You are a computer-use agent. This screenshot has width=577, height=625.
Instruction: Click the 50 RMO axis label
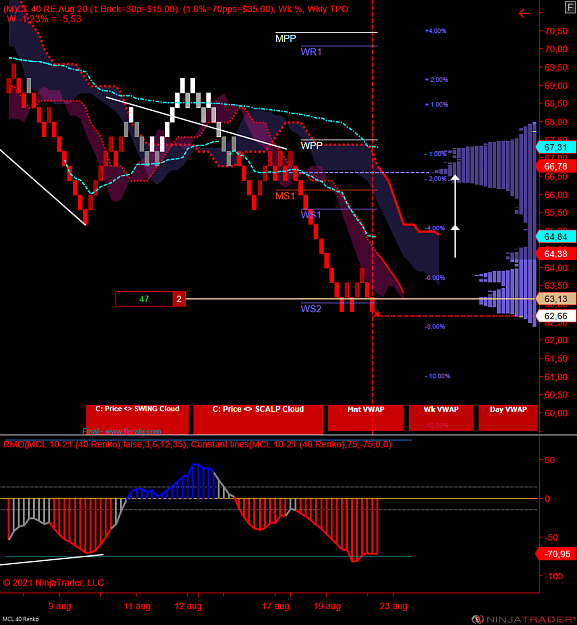[x=550, y=460]
